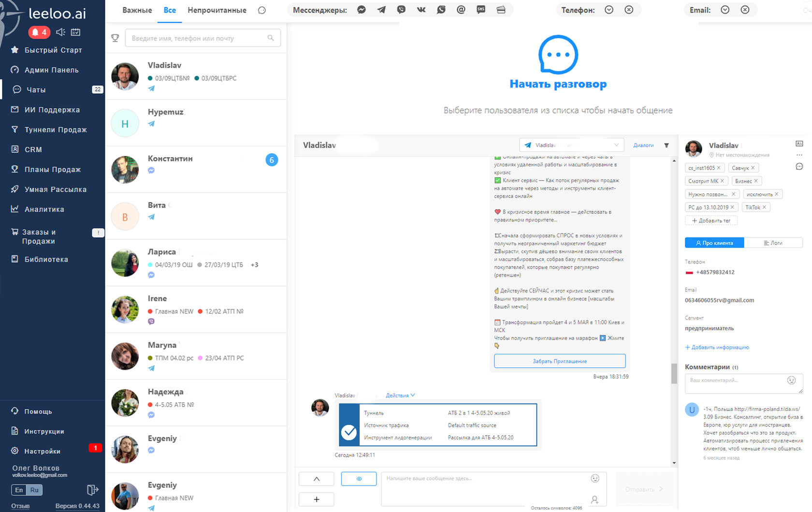
Task: Open the Отзыв feedback link
Action: point(20,506)
